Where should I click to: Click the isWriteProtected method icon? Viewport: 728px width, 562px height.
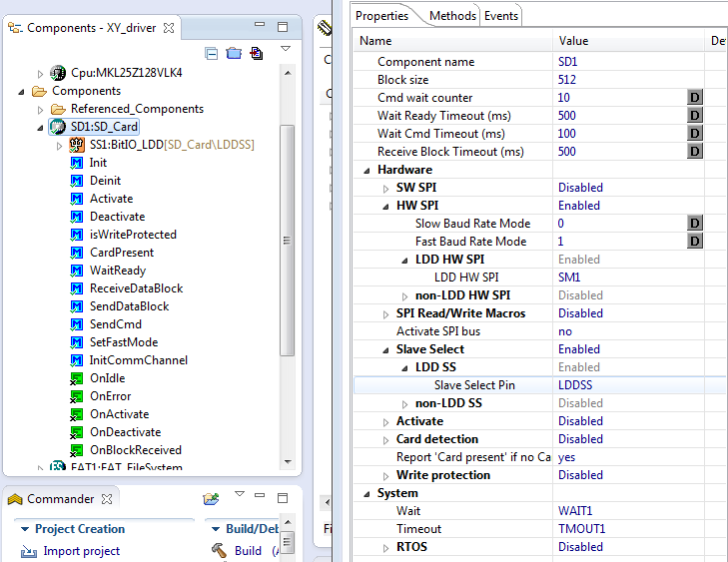[x=76, y=235]
